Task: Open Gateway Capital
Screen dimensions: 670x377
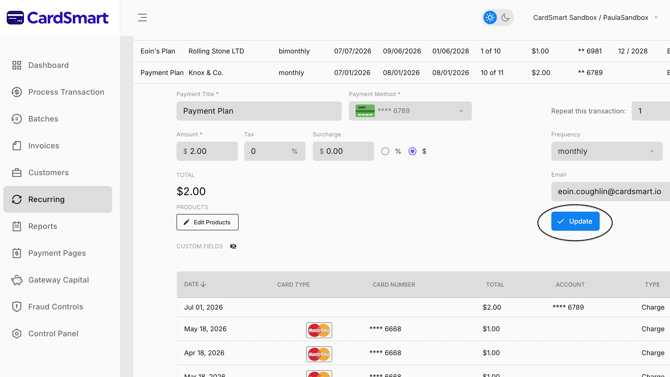Action: [58, 280]
